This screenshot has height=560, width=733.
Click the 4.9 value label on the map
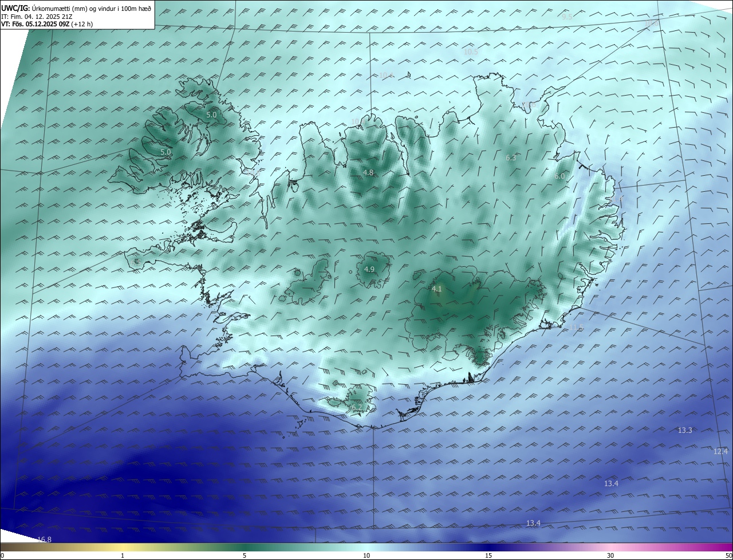369,269
